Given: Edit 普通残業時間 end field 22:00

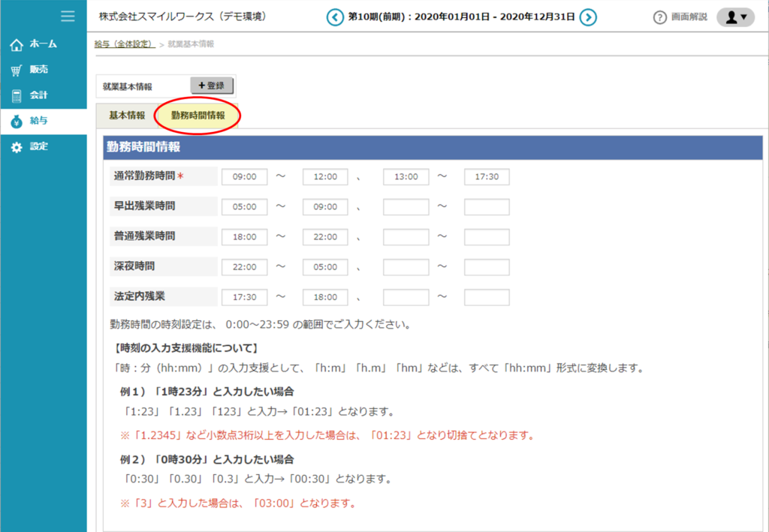Looking at the screenshot, I should click(x=325, y=237).
